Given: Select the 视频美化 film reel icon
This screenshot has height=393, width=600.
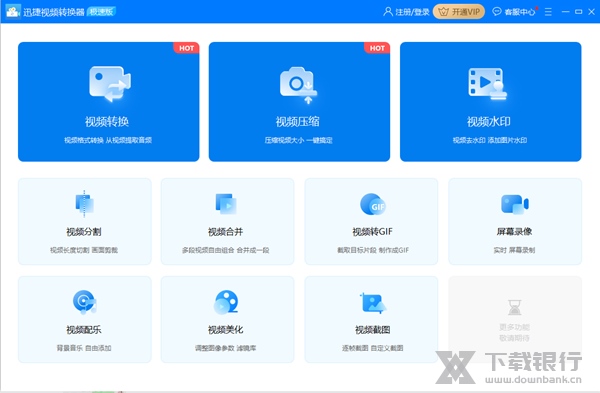Looking at the screenshot, I should (x=226, y=302).
